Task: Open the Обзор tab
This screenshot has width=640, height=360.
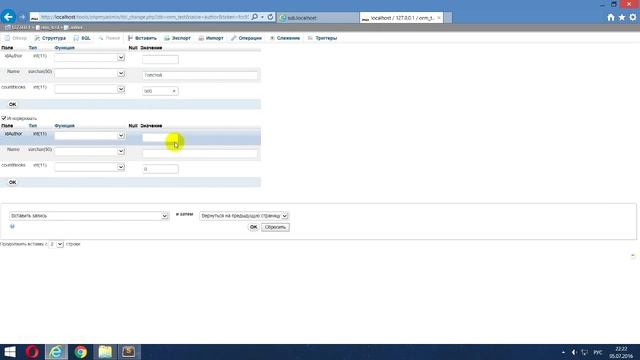Action: (x=16, y=38)
